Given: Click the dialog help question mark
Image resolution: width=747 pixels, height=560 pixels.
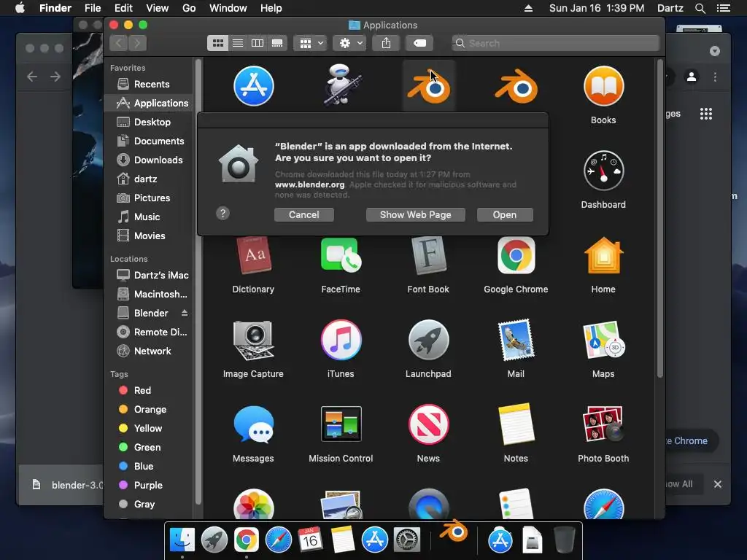Looking at the screenshot, I should (x=222, y=214).
